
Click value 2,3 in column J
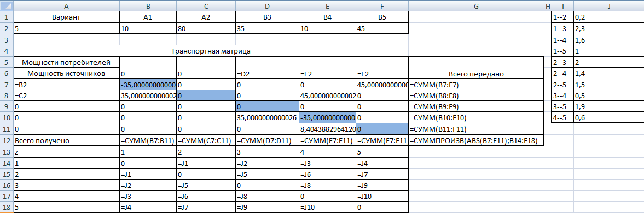tap(608, 28)
